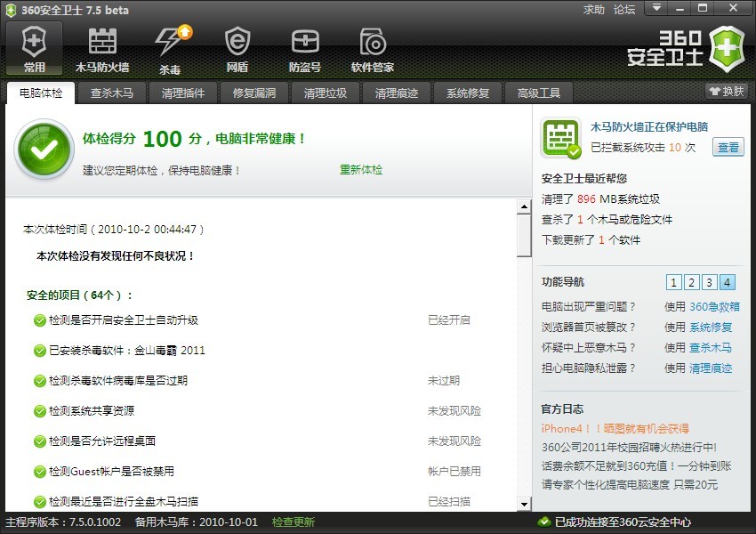Open the 常用 toolbar section
The height and width of the screenshot is (534, 756).
coord(34,48)
